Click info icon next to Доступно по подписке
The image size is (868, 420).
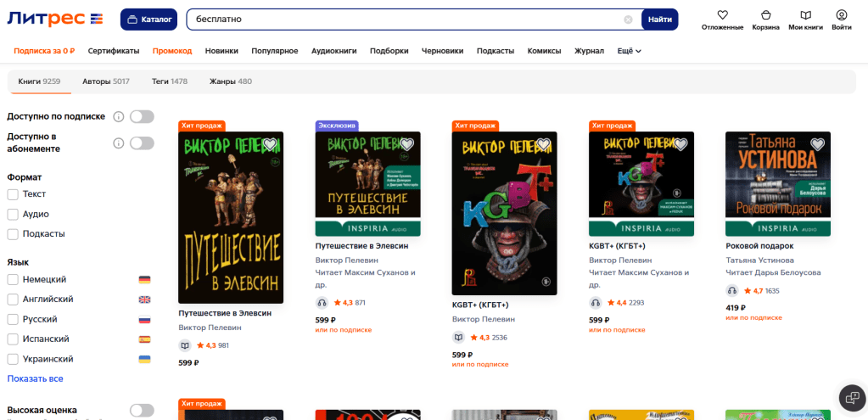(119, 117)
